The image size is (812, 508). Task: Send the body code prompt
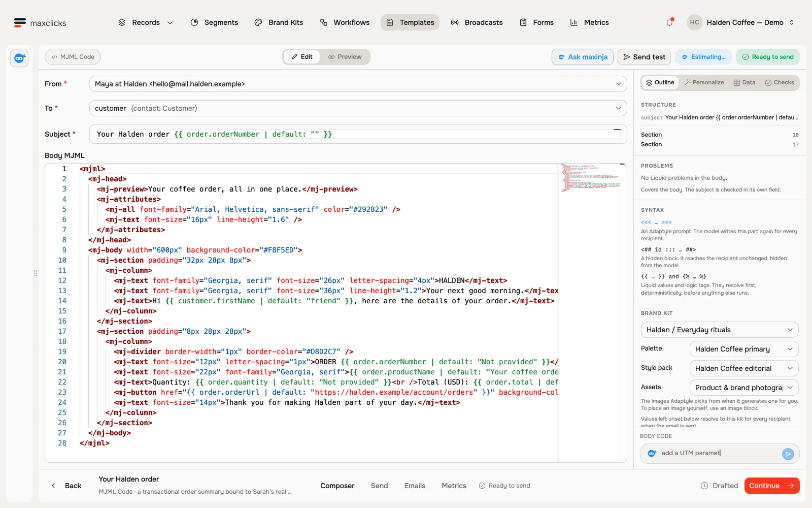point(788,454)
